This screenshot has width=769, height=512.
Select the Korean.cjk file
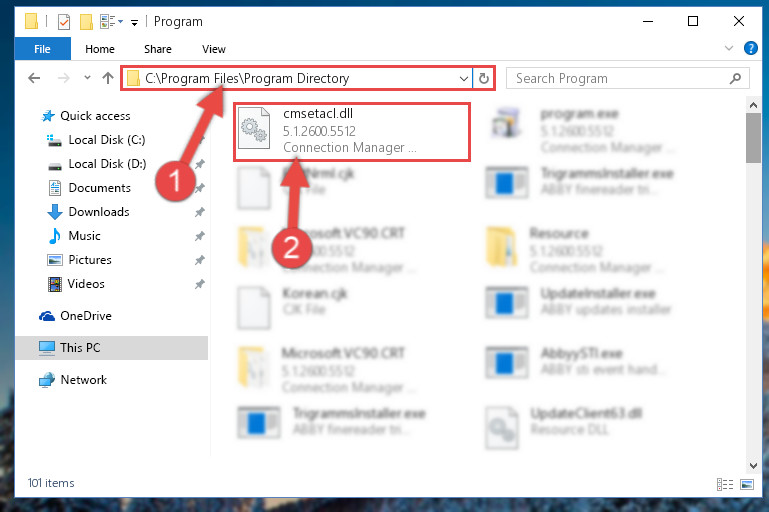click(x=292, y=306)
